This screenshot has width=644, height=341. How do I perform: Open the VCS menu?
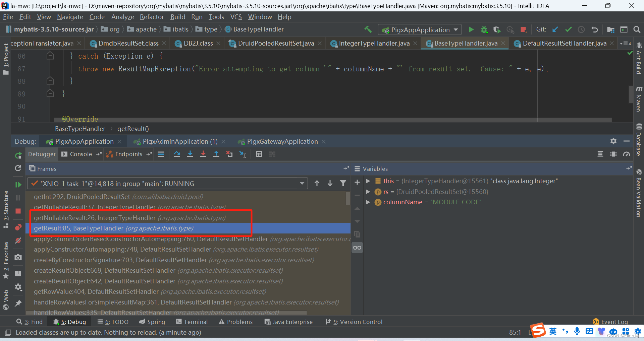click(236, 17)
